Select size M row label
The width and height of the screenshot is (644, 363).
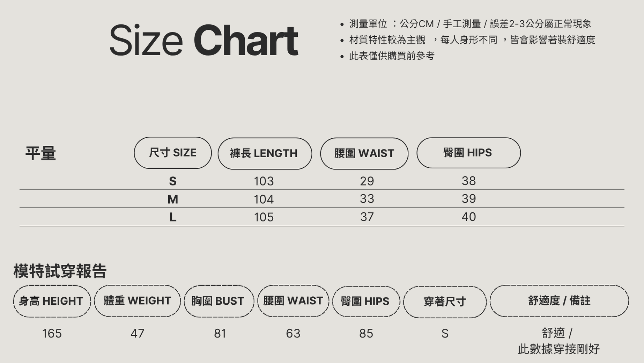pos(173,199)
